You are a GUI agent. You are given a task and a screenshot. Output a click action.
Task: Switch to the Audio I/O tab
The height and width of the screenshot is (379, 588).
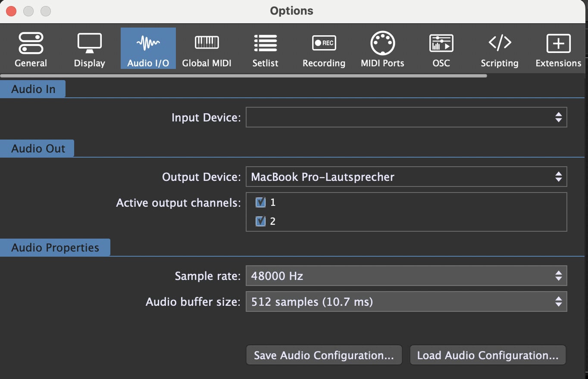click(148, 48)
